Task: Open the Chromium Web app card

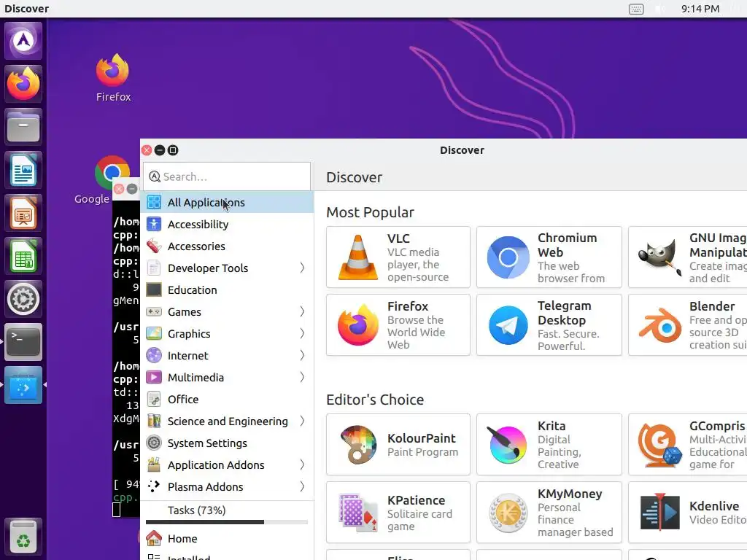Action: click(549, 257)
